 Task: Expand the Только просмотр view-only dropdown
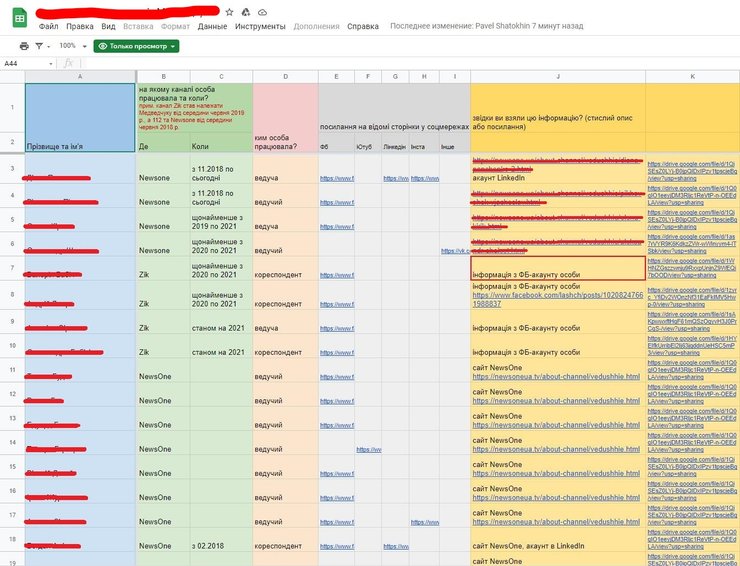137,46
